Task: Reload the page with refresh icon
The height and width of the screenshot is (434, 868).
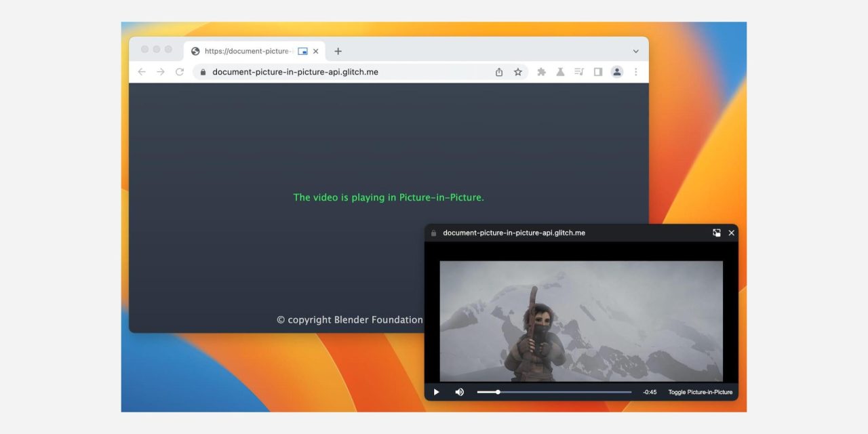Action: 180,72
